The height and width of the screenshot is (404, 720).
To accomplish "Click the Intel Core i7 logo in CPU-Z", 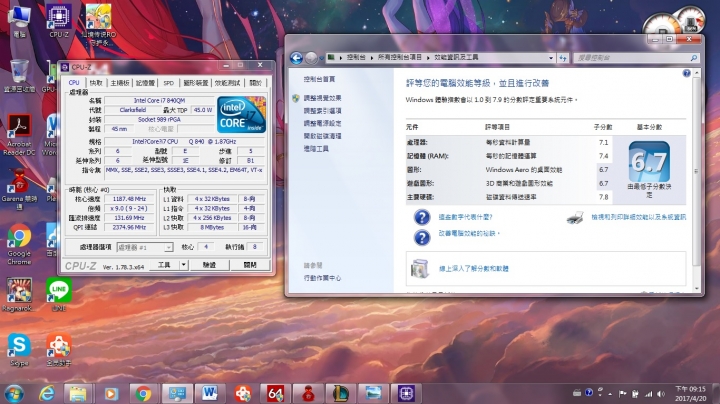I will (242, 115).
